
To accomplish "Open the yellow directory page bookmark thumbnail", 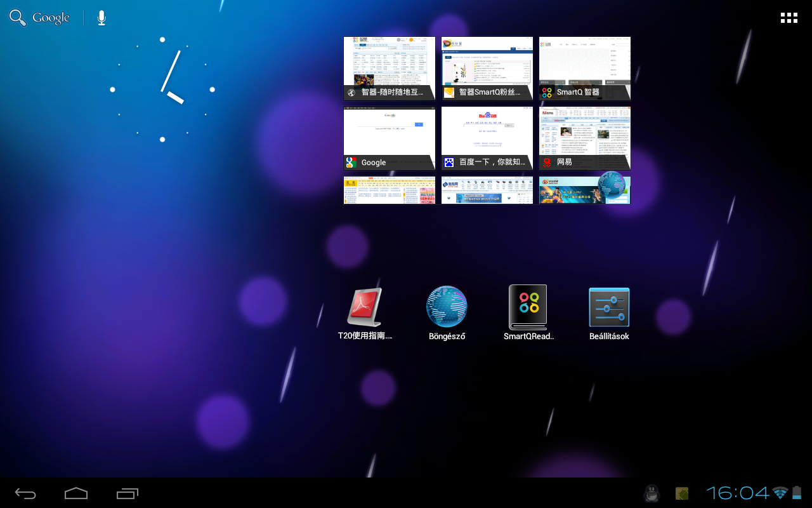I will [x=390, y=190].
